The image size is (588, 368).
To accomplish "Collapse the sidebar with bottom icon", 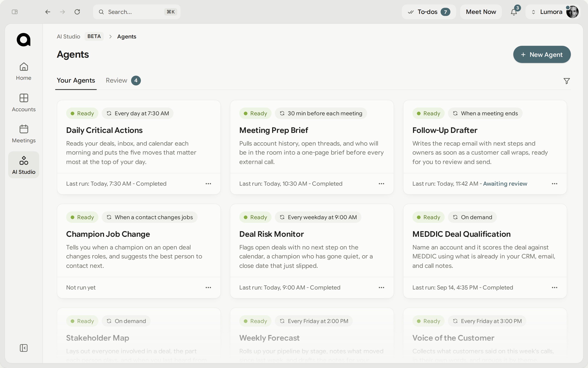I will click(x=23, y=348).
